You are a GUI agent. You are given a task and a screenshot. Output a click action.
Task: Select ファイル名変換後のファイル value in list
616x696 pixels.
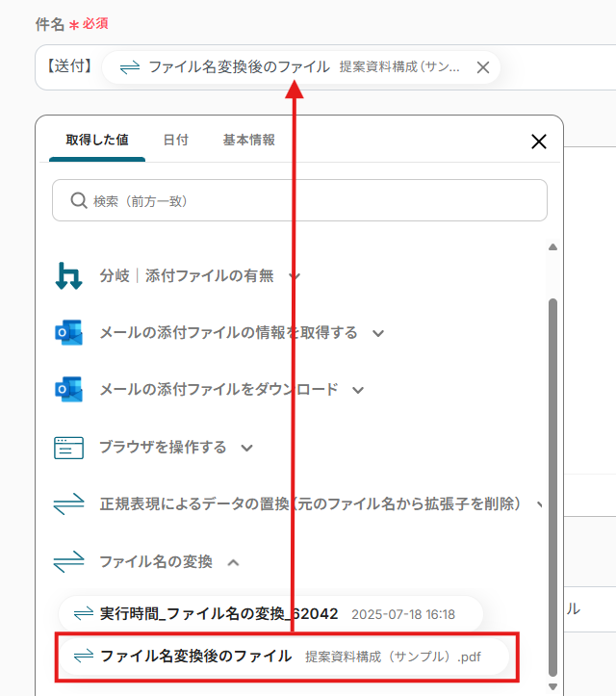(x=284, y=657)
